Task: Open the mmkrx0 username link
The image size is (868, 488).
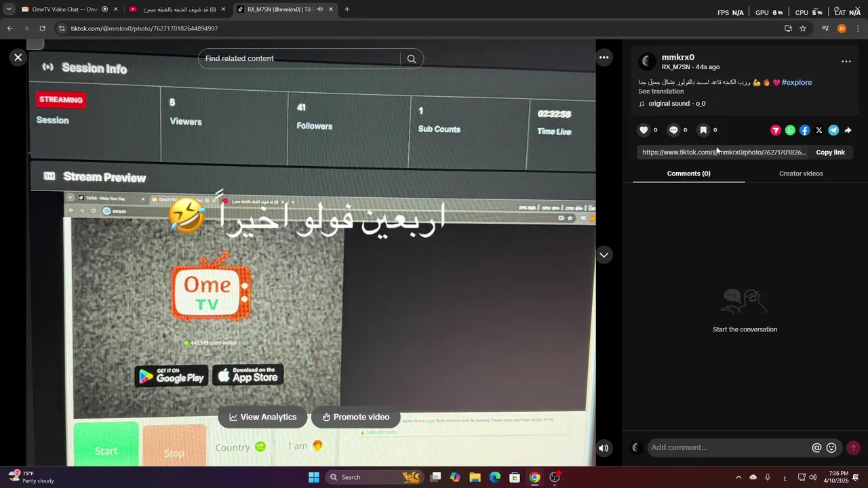Action: [x=677, y=58]
